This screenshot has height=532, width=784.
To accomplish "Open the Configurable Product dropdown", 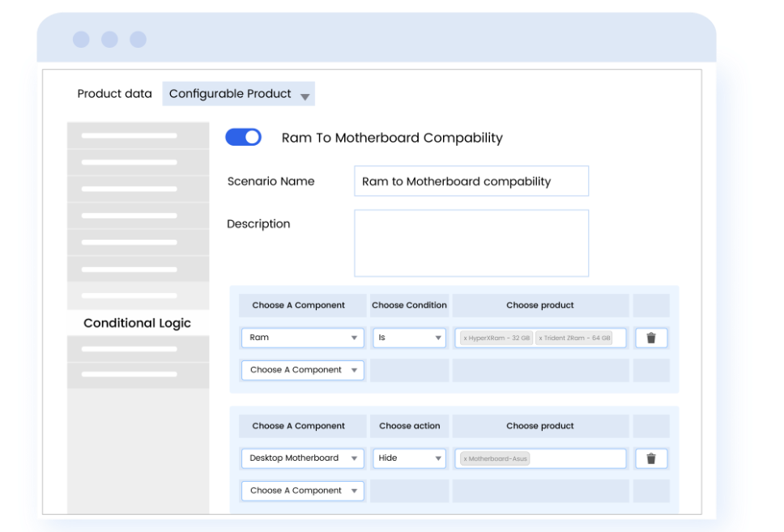I will coord(238,94).
